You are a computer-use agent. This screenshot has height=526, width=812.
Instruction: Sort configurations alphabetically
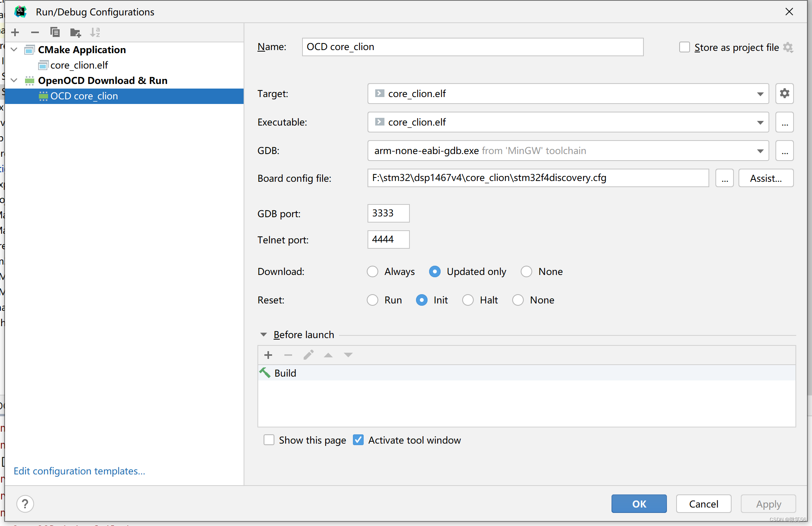click(x=95, y=32)
